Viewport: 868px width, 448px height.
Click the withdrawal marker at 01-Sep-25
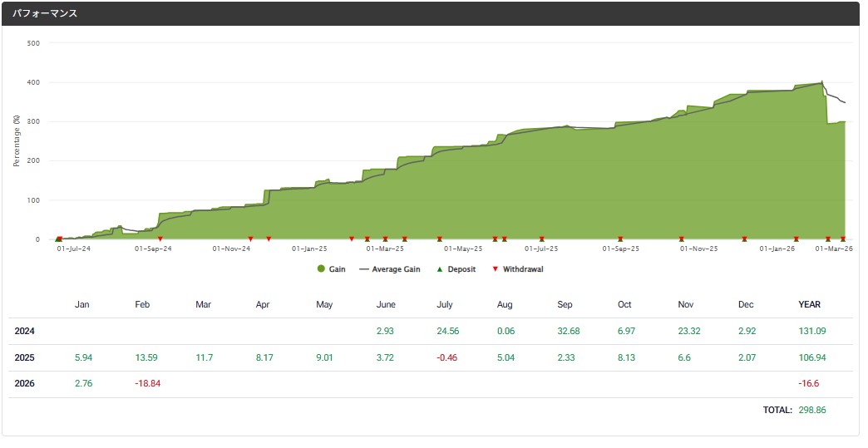pyautogui.click(x=620, y=239)
